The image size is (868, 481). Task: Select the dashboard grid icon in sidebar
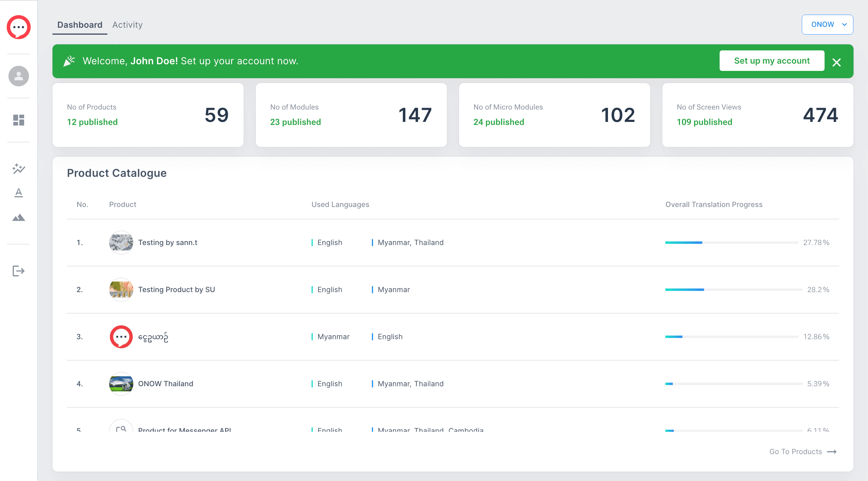click(18, 120)
